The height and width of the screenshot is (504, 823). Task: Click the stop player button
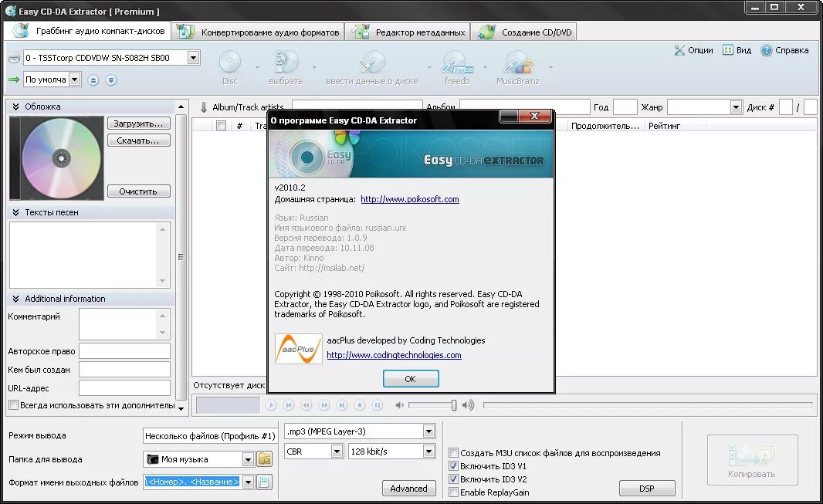[x=360, y=405]
